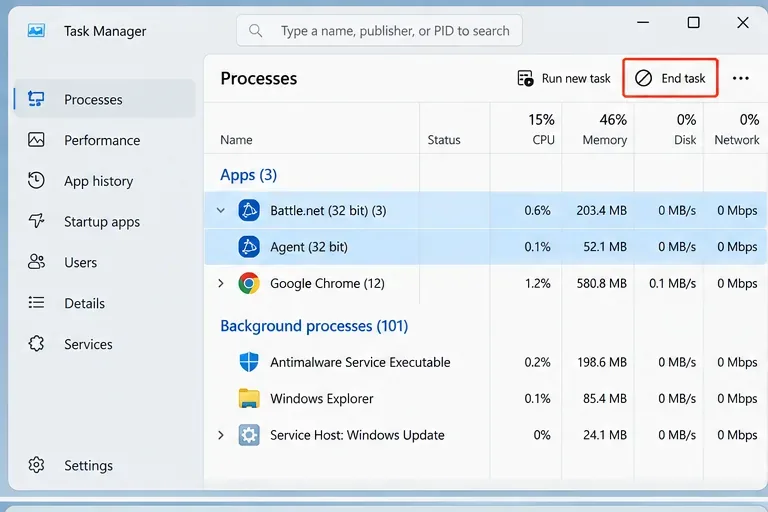
Task: Click the Users people icon
Action: [36, 262]
